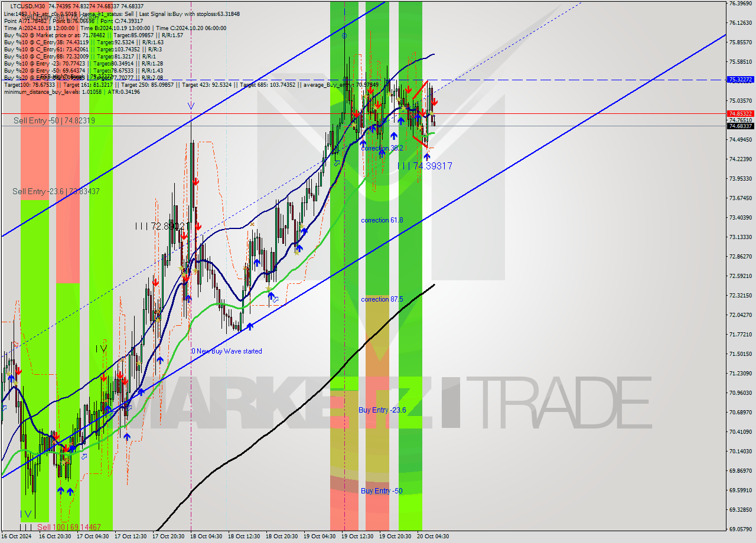Viewport: 756px width, 543px height.
Task: Select the 'Sell Entry -50 | 74.82319' label
Action: (x=54, y=120)
